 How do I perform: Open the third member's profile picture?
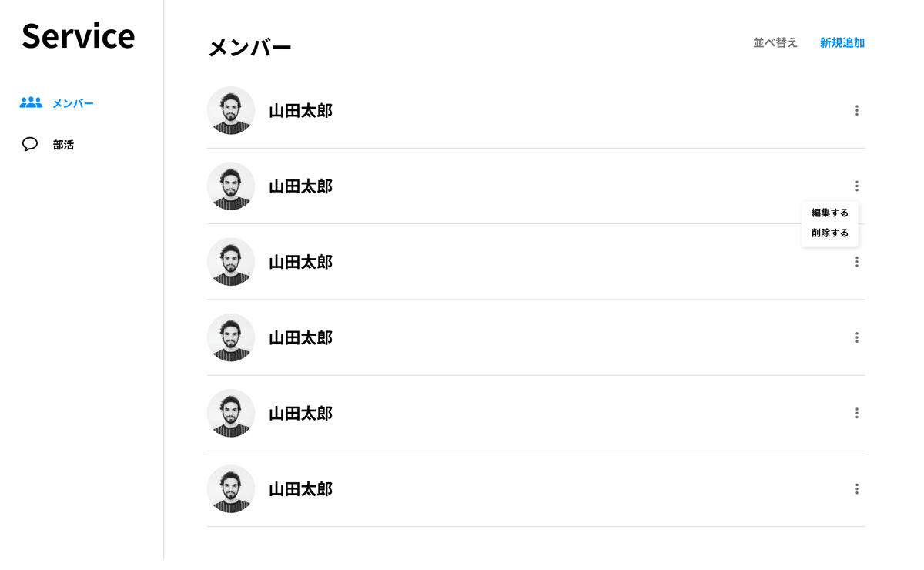pyautogui.click(x=231, y=262)
